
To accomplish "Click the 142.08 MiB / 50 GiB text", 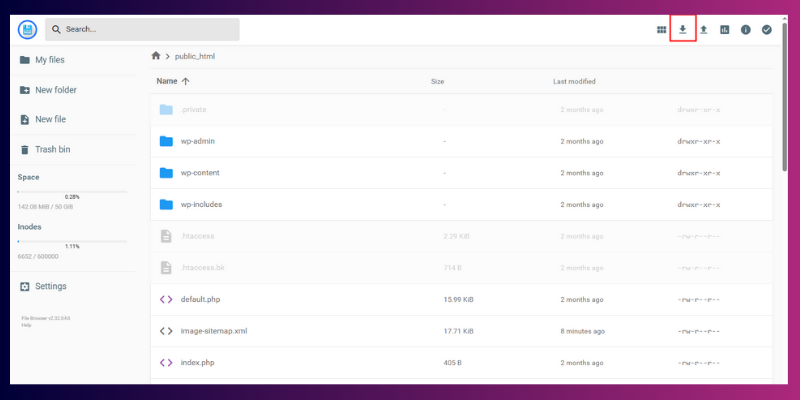I will (x=44, y=207).
